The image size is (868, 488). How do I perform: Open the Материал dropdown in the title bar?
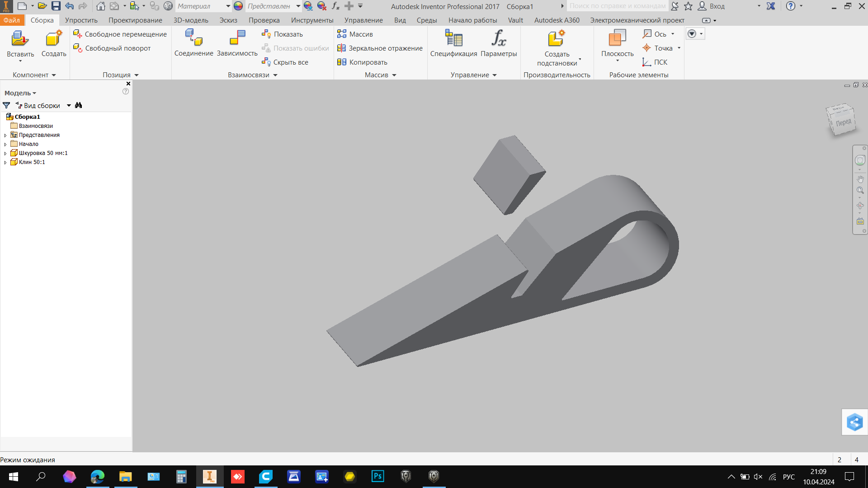[228, 6]
